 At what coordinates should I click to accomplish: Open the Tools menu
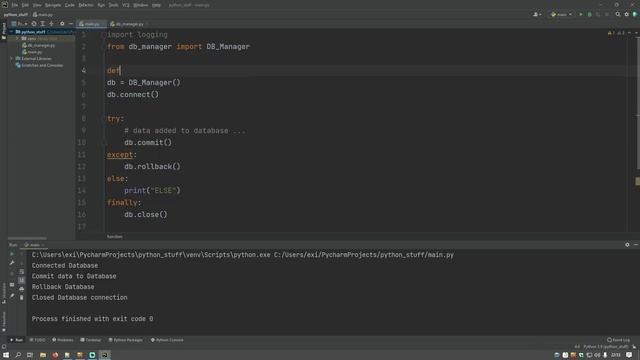[113, 5]
